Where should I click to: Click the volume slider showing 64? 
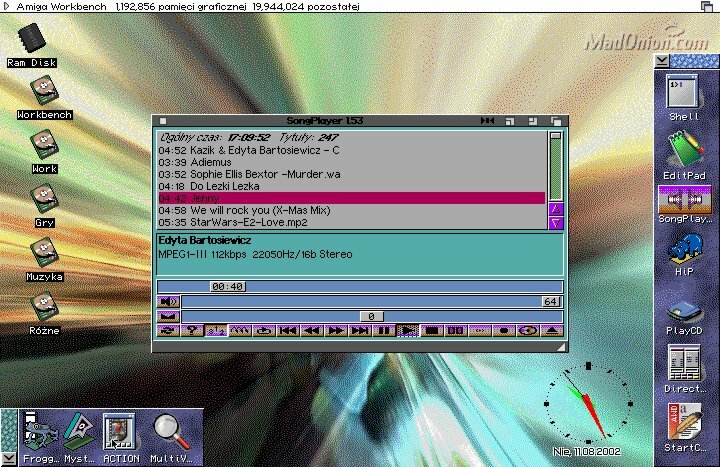(372, 302)
